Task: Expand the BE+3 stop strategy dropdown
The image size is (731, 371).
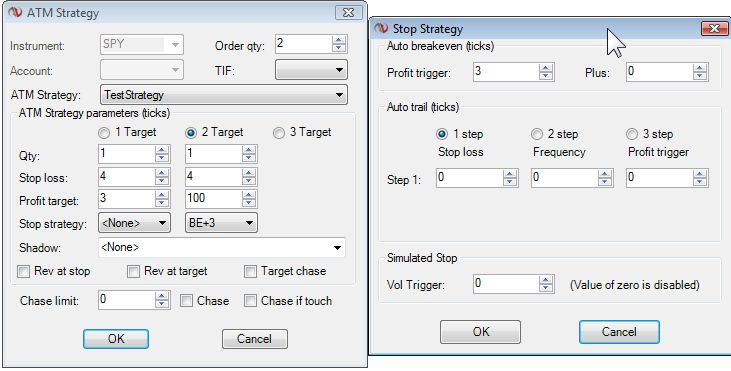Action: [x=221, y=223]
